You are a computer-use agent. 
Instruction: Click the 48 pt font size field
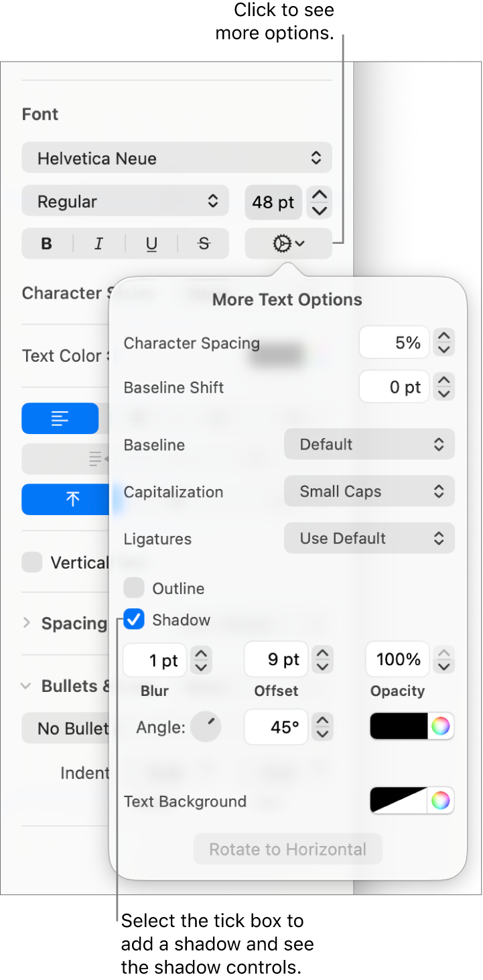[x=273, y=202]
